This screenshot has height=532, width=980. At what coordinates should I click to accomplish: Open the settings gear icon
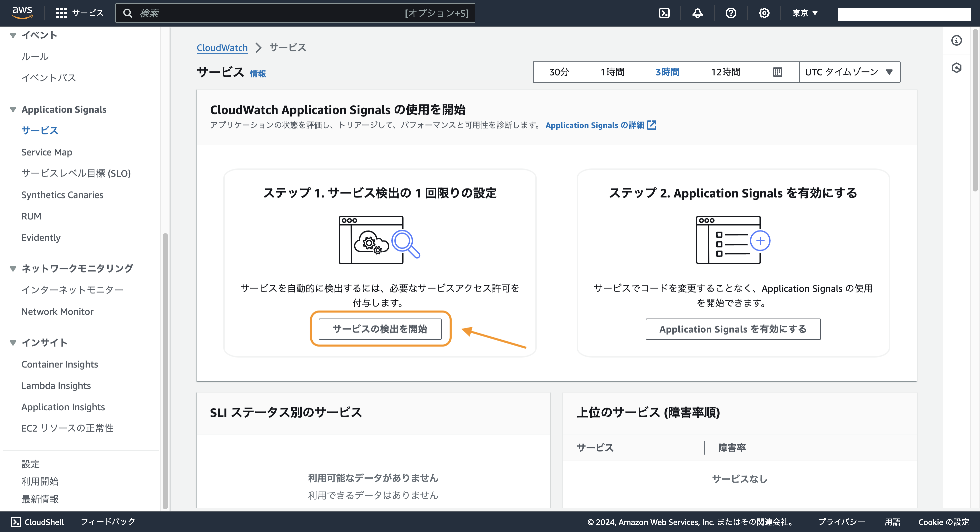tap(764, 13)
